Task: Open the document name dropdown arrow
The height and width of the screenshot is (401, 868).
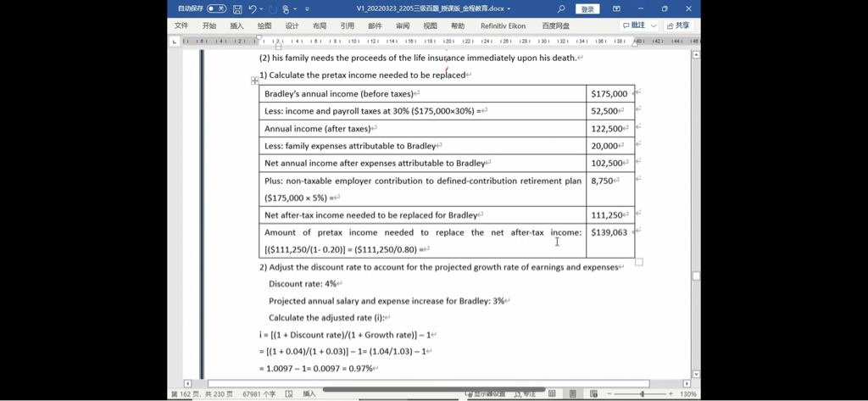Action: (509, 8)
